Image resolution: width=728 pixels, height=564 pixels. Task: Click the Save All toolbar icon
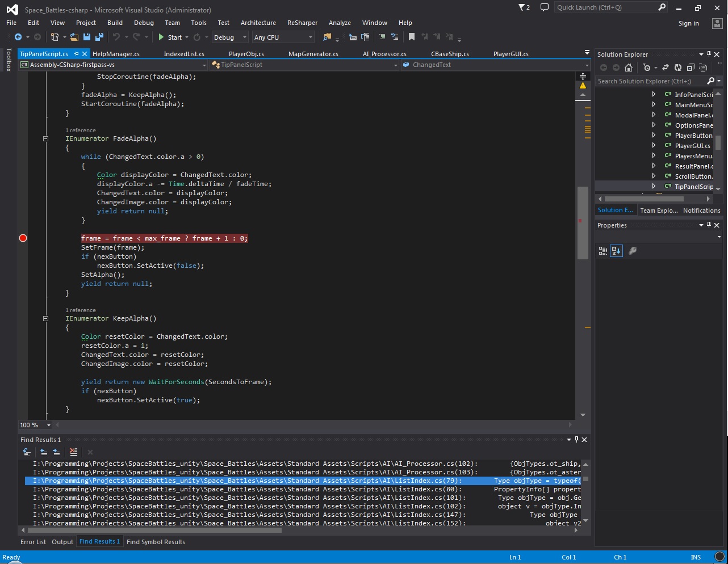[99, 37]
